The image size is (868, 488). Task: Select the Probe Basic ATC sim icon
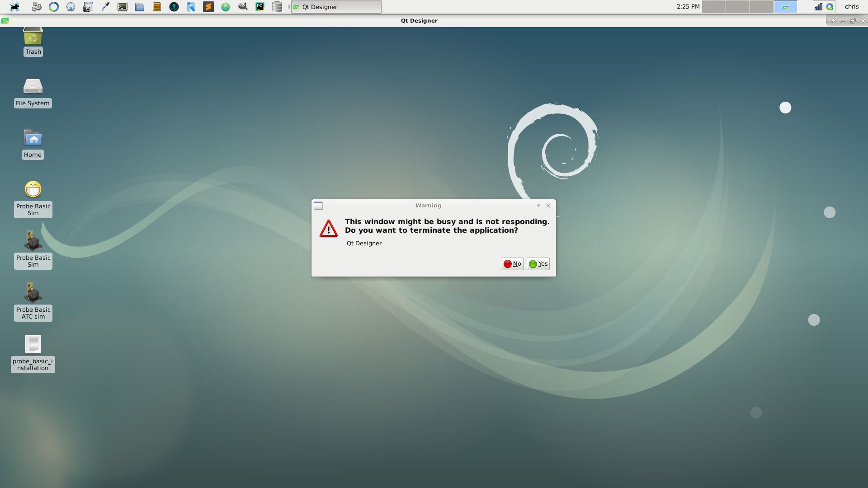pos(33,301)
